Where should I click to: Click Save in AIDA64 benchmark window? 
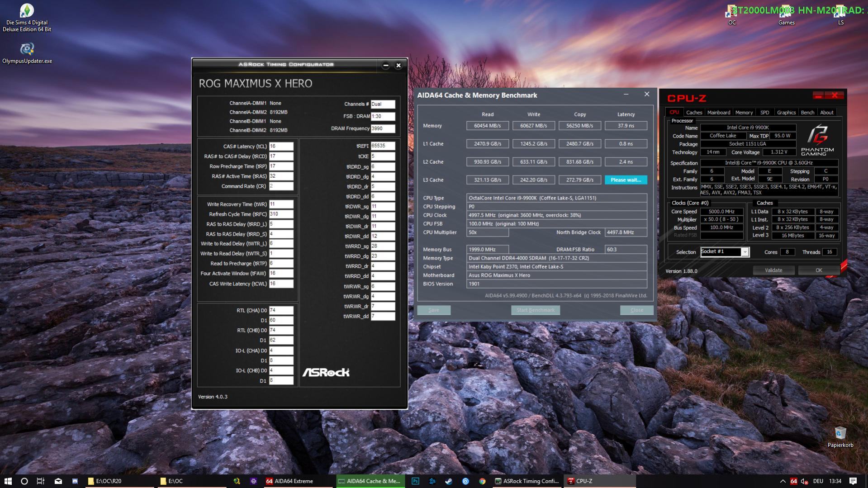click(434, 310)
